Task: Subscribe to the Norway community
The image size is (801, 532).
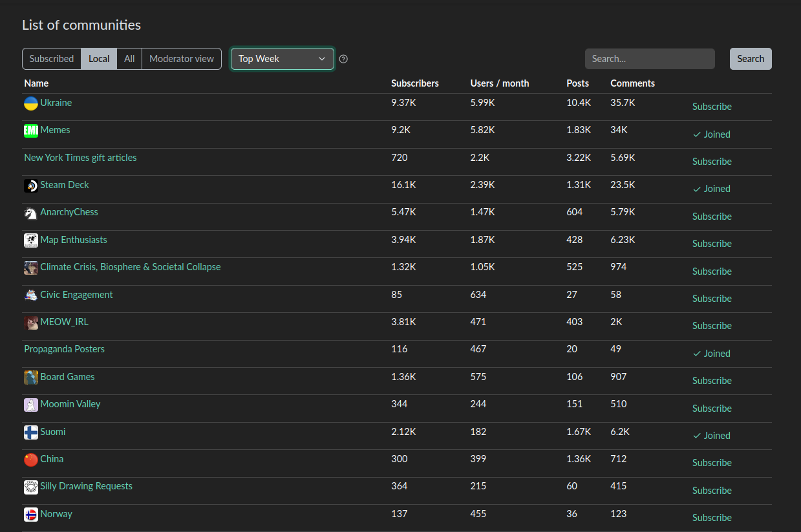Action: pos(712,518)
